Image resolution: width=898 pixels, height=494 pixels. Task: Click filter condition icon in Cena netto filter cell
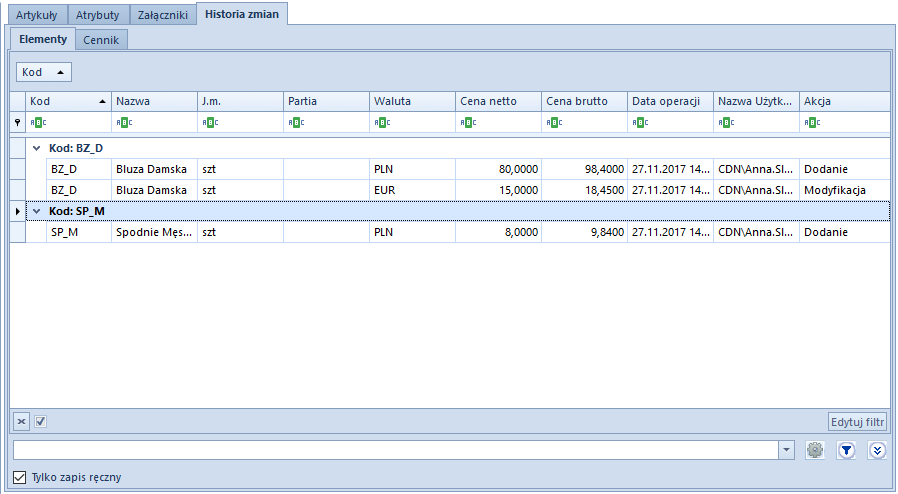coord(468,122)
